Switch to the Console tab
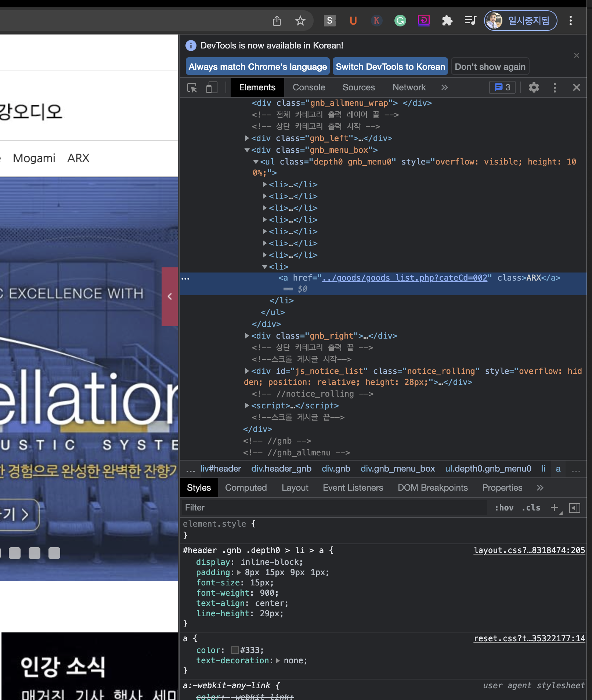Viewport: 592px width, 700px height. (x=309, y=87)
